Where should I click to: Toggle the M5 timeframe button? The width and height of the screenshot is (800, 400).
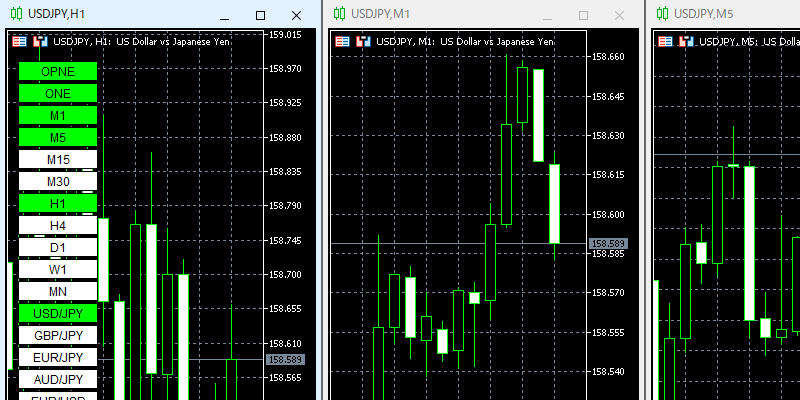[58, 137]
